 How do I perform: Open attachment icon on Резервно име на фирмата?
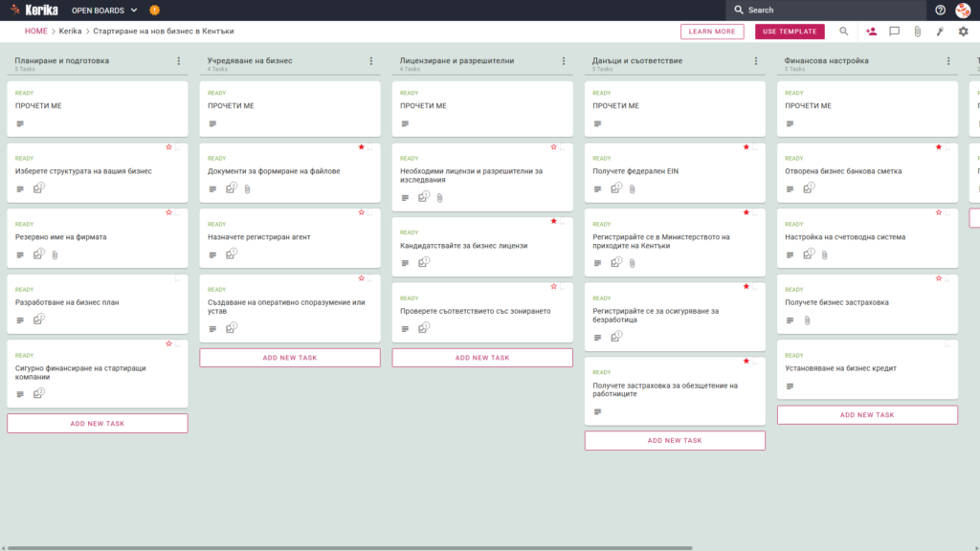55,254
